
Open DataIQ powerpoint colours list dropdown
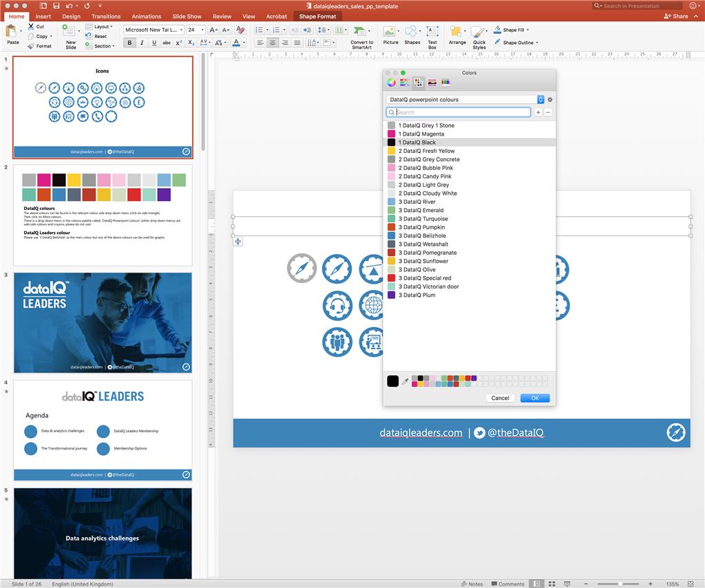[x=540, y=100]
